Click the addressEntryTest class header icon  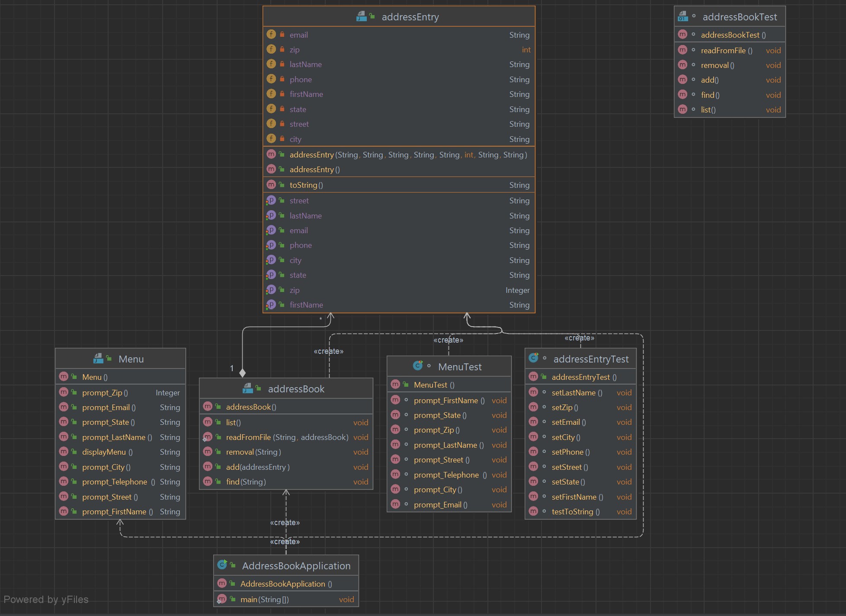tap(534, 358)
